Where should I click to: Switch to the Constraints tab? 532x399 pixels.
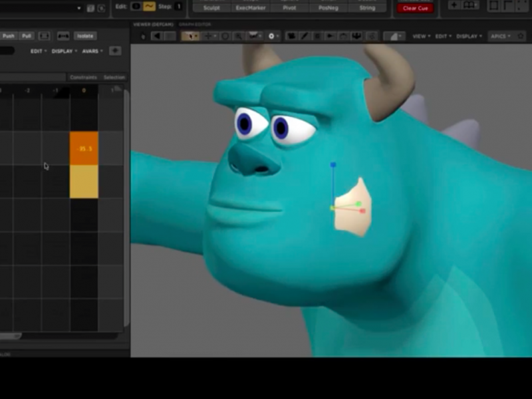83,77
